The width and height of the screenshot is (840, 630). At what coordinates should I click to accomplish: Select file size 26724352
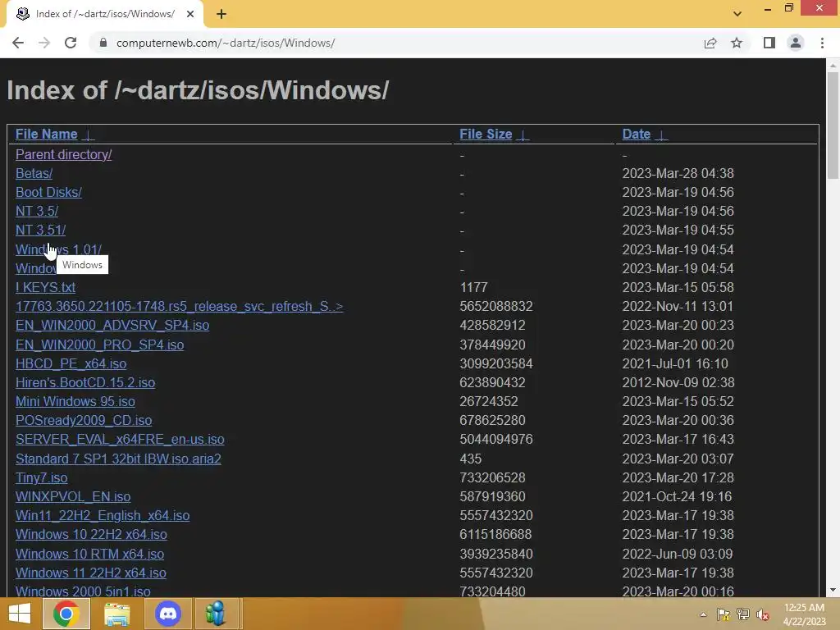[489, 401]
